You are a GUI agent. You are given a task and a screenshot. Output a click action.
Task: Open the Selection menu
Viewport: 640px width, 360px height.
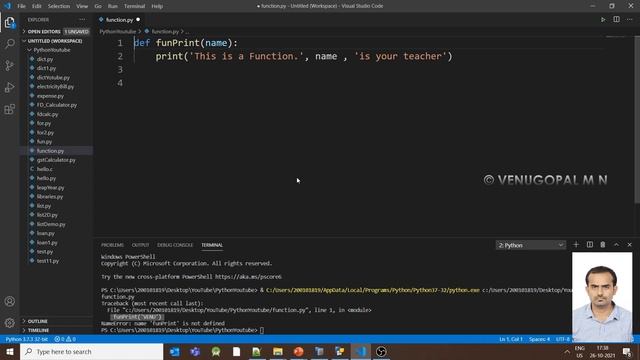pos(59,6)
